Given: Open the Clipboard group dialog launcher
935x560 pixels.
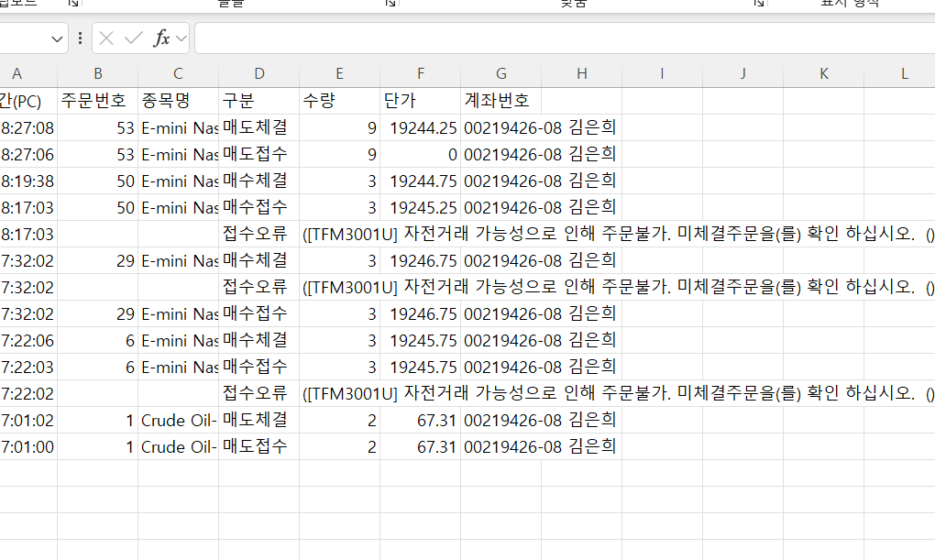Looking at the screenshot, I should [73, 4].
